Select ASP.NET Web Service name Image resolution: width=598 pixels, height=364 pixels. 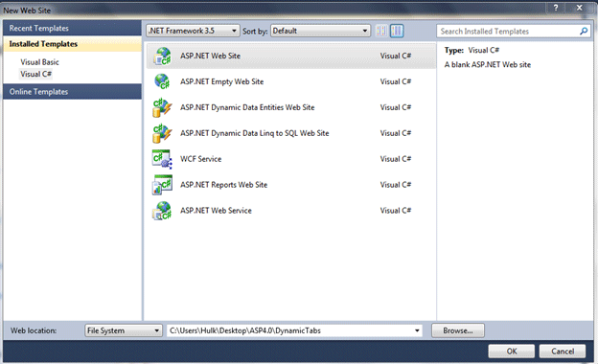(x=216, y=211)
